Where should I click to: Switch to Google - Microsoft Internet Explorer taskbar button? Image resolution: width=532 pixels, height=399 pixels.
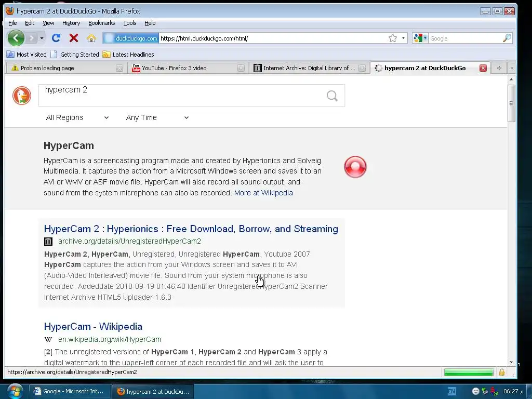click(x=70, y=391)
